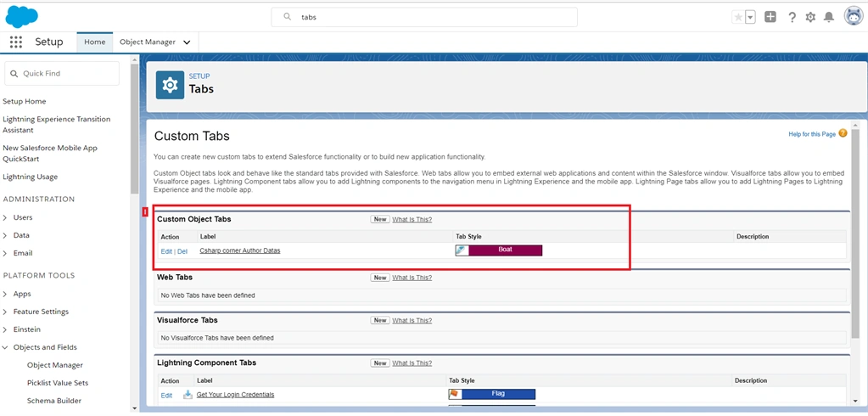
Task: Open Schema Builder
Action: tap(54, 401)
